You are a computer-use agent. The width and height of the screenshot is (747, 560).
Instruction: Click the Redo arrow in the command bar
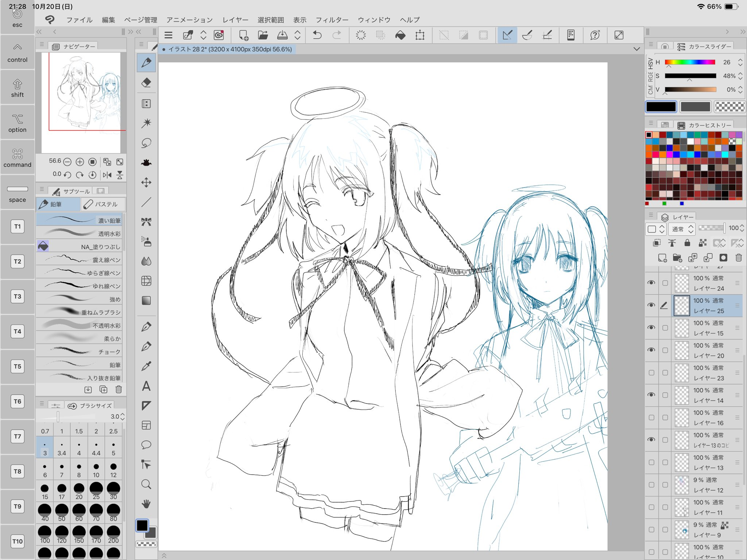pyautogui.click(x=337, y=35)
